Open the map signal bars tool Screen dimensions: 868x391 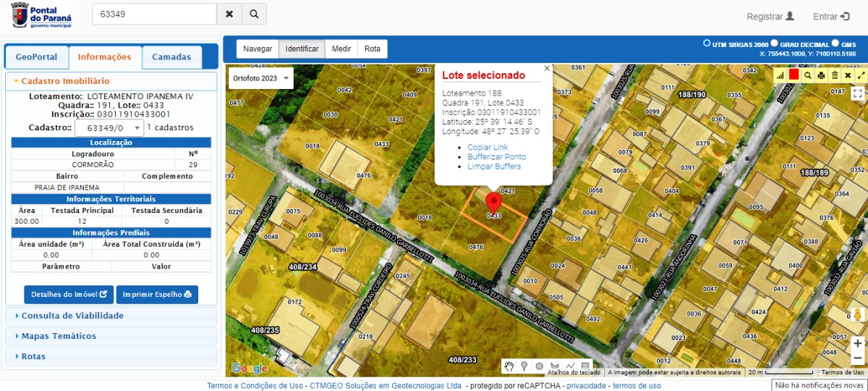click(780, 75)
